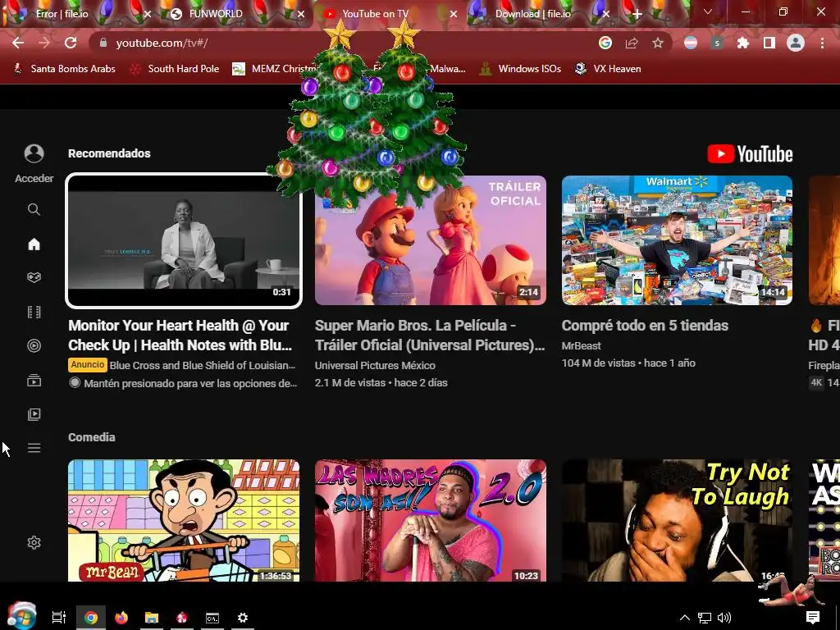
Task: Bookmark this page with star icon
Action: coord(658,43)
